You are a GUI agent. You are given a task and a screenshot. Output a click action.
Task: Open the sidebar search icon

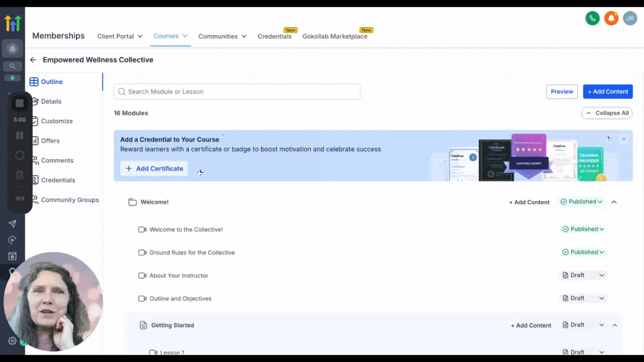(13, 66)
